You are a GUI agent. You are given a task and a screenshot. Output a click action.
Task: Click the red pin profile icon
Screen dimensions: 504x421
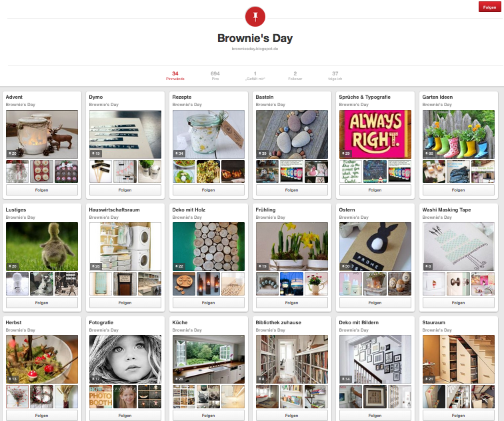(255, 17)
